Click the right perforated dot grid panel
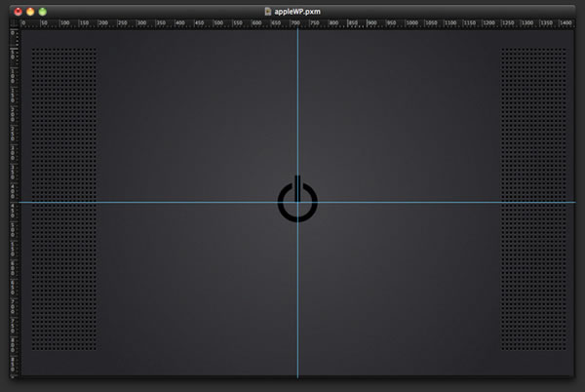The height and width of the screenshot is (392, 585). tap(533, 199)
